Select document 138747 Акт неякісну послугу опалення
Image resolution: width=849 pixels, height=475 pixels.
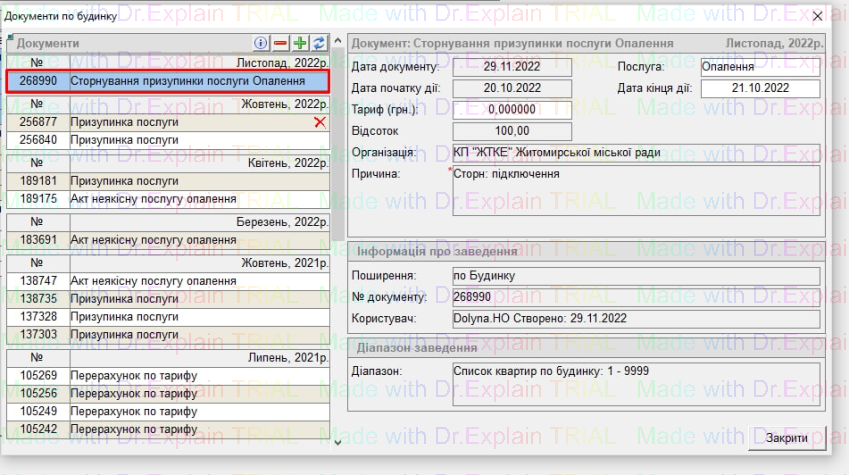167,282
